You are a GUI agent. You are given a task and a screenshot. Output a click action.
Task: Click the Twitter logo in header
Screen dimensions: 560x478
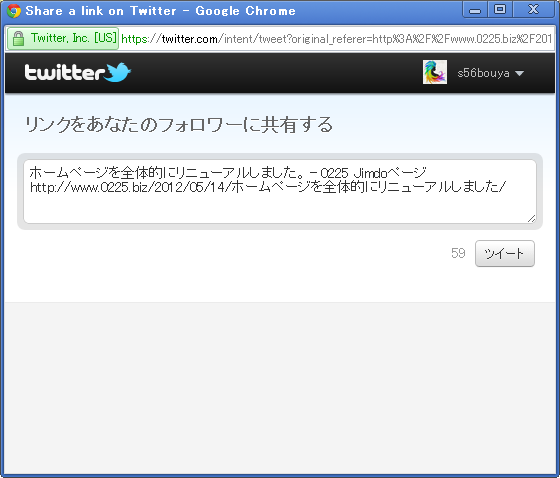click(x=78, y=72)
